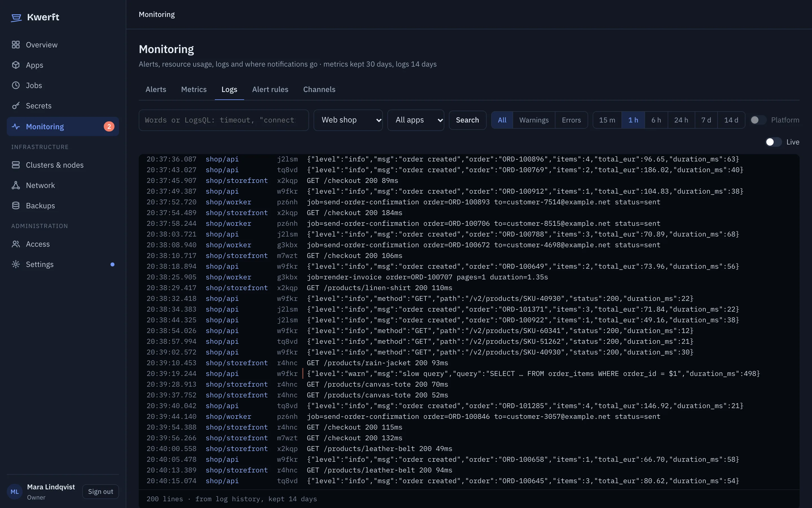Select the 1 h time range
This screenshot has width=812, height=508.
point(633,120)
